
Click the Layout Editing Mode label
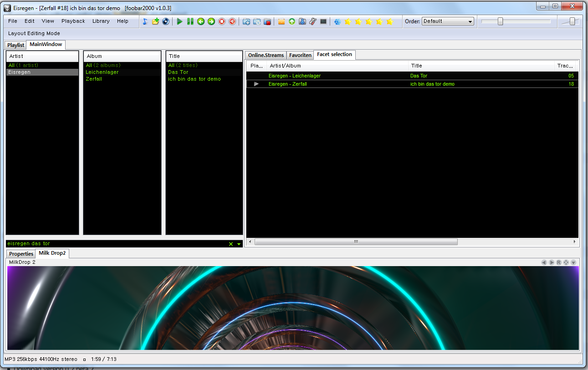click(34, 33)
